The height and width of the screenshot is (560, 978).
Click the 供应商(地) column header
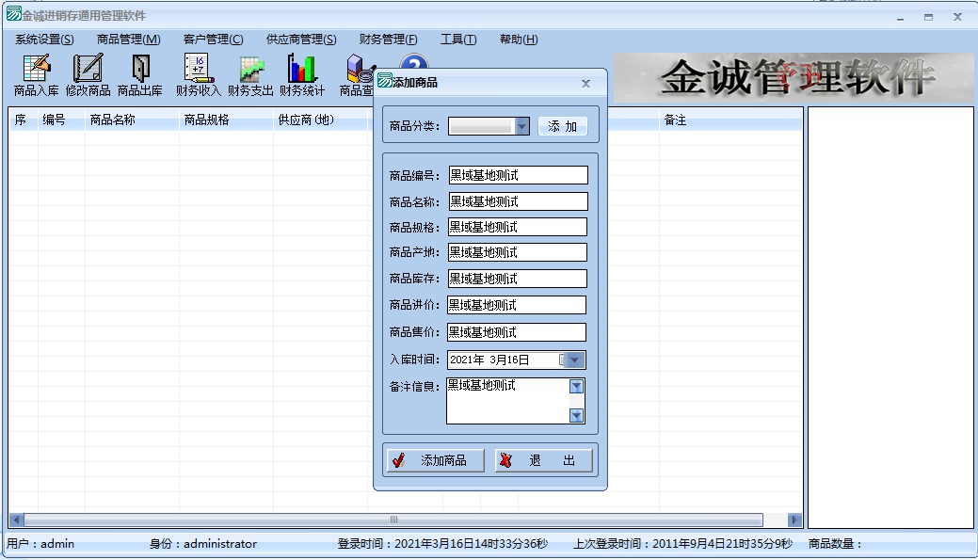coord(321,120)
